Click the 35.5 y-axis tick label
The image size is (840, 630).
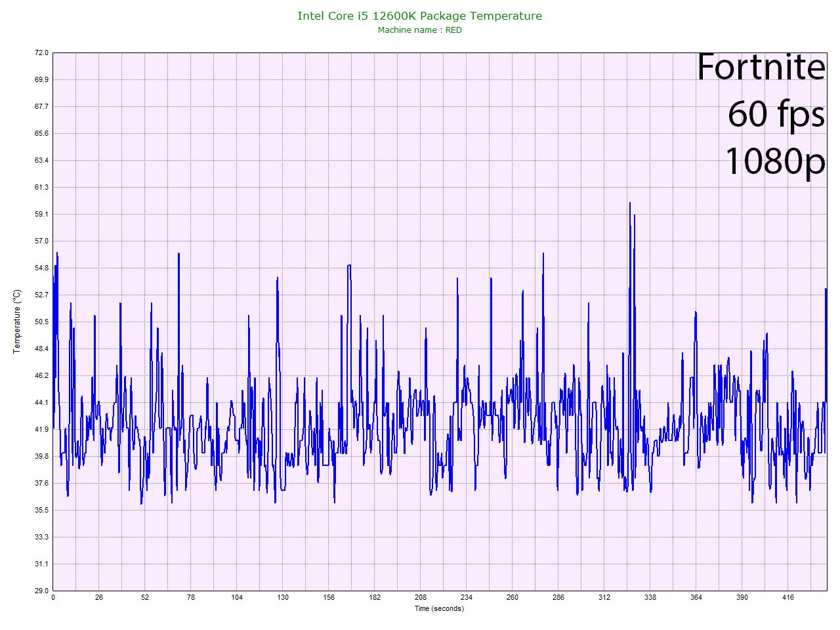(41, 510)
